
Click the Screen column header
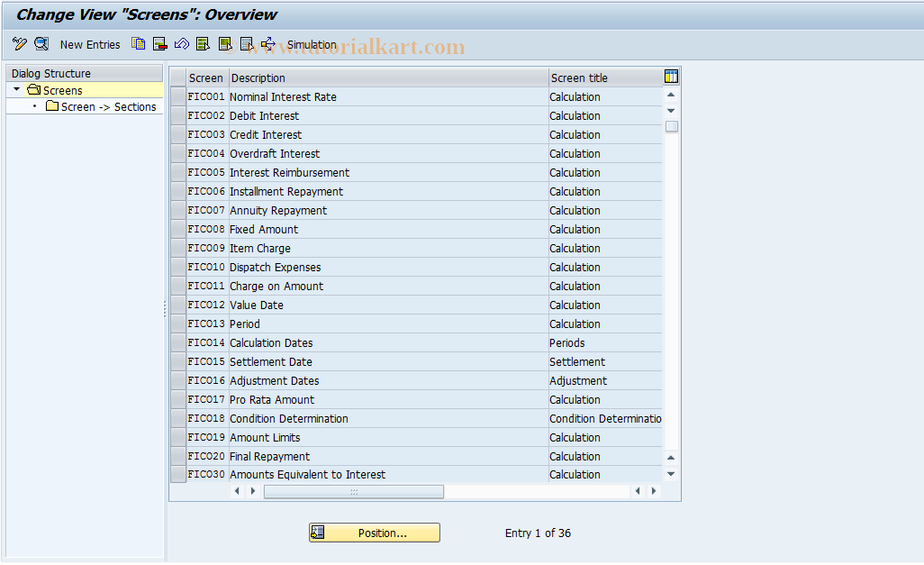(x=205, y=77)
